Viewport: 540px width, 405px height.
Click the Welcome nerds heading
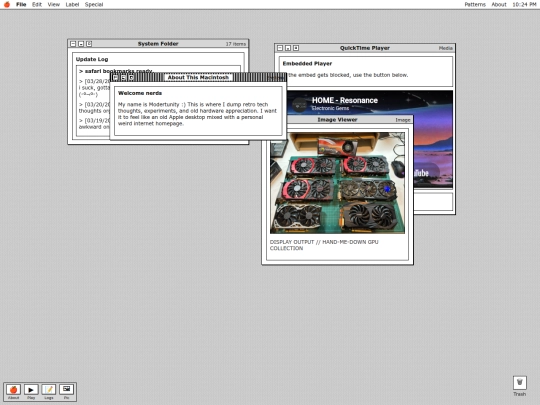[140, 93]
